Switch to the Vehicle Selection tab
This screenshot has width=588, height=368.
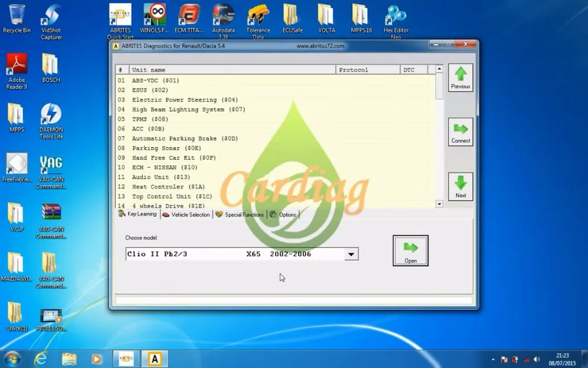(186, 214)
